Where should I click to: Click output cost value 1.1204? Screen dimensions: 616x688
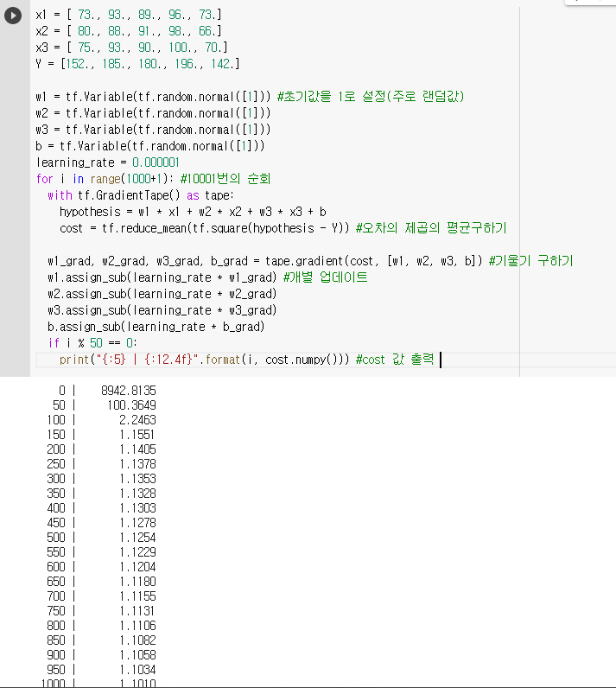coord(137,567)
